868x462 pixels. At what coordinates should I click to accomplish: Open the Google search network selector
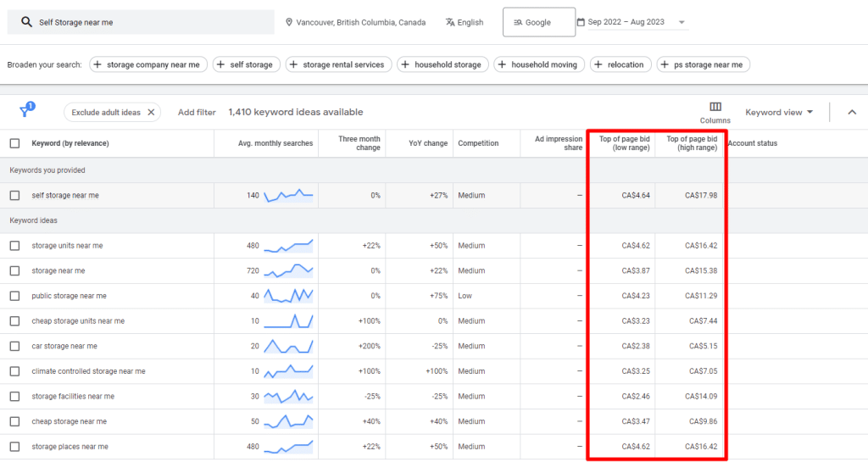tap(538, 22)
